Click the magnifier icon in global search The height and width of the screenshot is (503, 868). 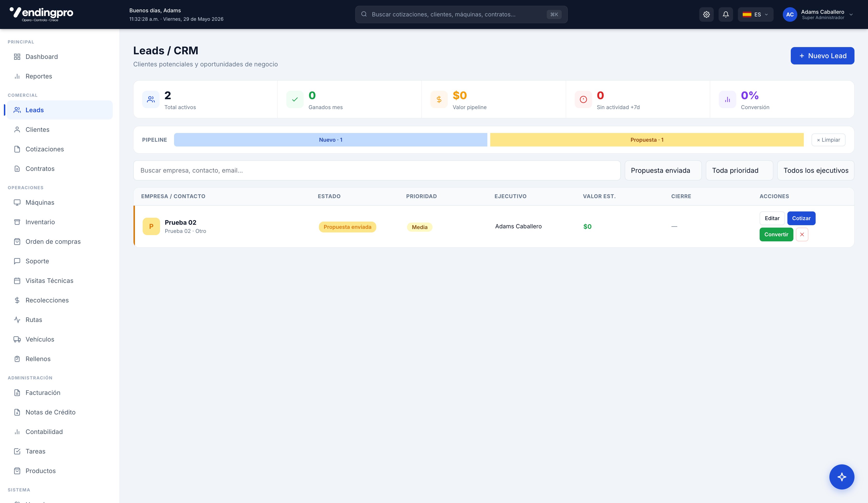coord(364,14)
